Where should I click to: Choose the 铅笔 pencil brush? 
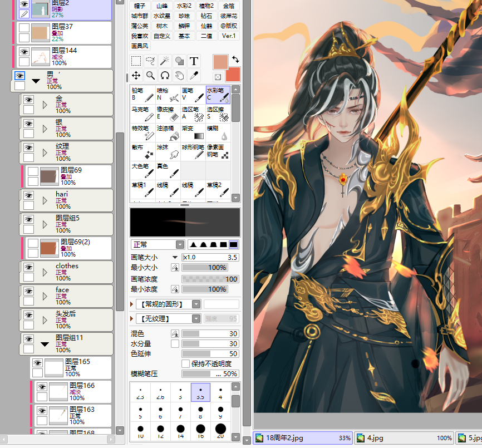(143, 95)
